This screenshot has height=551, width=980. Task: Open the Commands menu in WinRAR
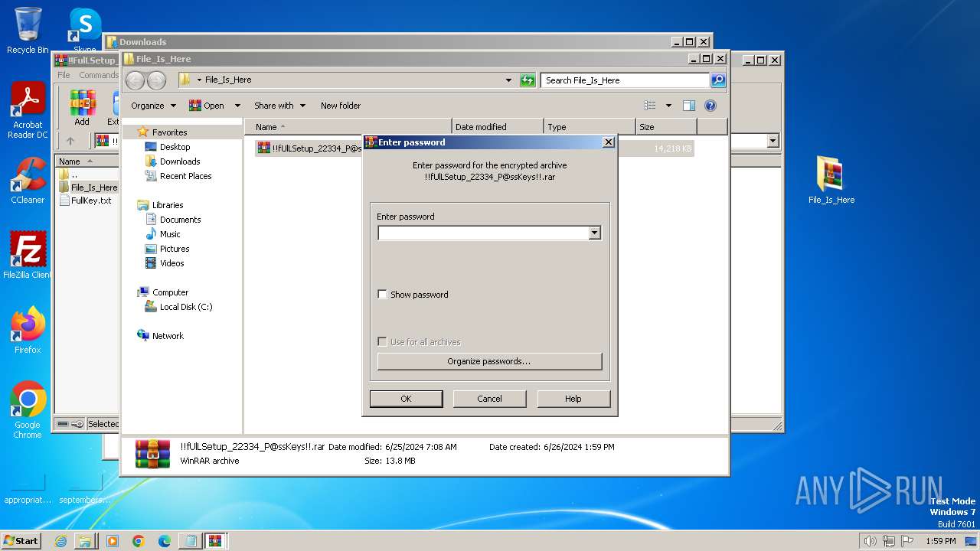(x=99, y=75)
